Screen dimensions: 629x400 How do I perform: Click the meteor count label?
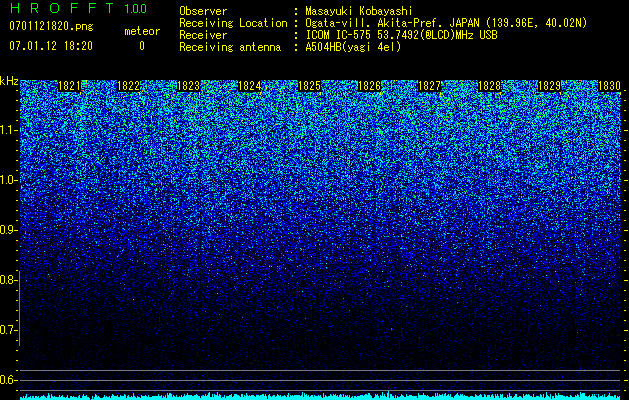142,31
